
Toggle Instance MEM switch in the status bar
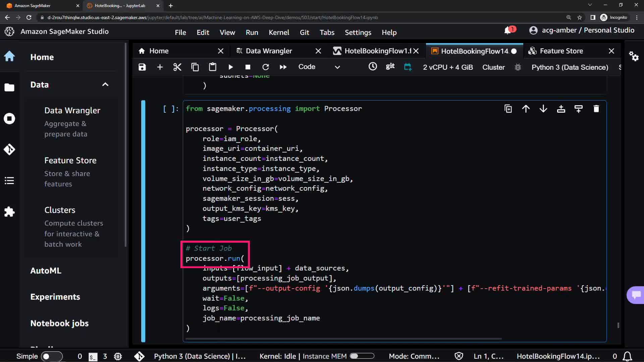point(362,356)
